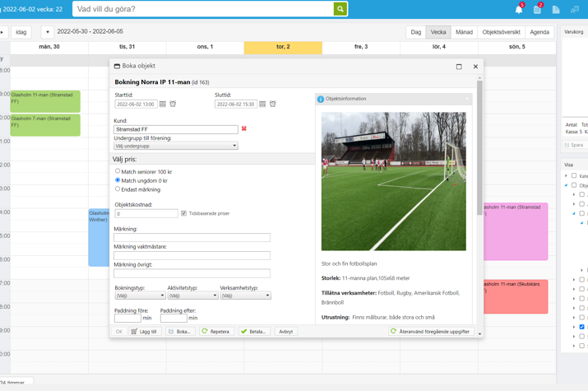
Task: Expand the topmost node arrow in Visa tree
Action: (x=567, y=175)
